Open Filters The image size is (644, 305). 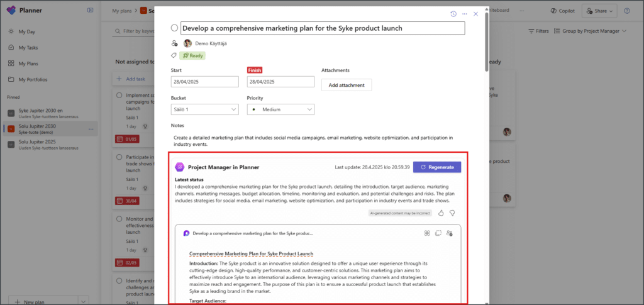(x=538, y=31)
